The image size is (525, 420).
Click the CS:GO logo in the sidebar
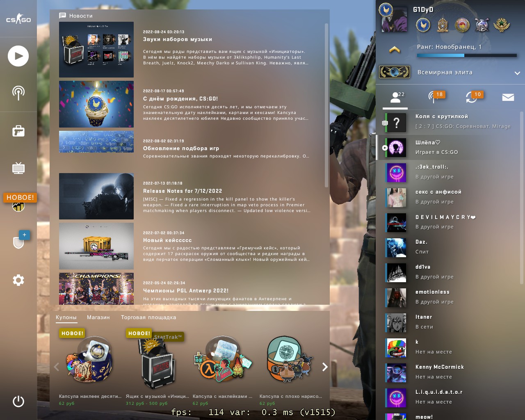click(18, 19)
